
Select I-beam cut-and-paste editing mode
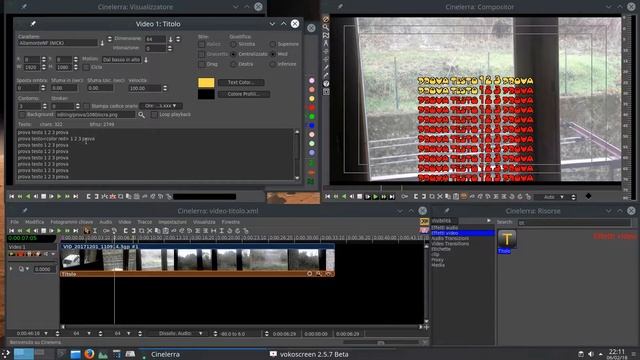(95, 231)
